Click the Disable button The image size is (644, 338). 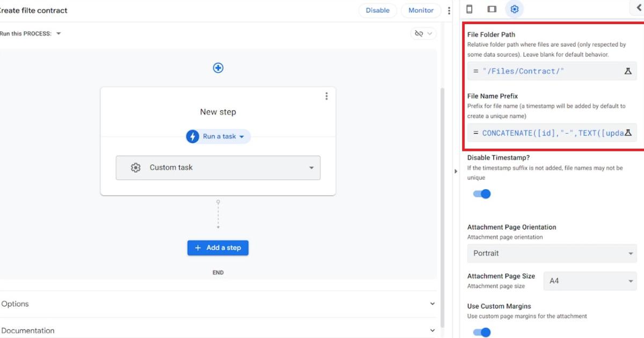[x=378, y=10]
